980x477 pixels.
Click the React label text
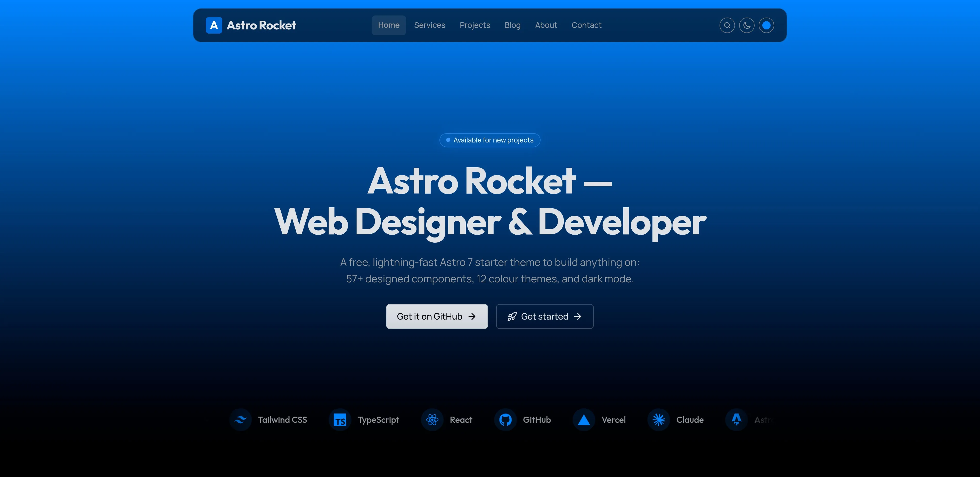pos(461,419)
